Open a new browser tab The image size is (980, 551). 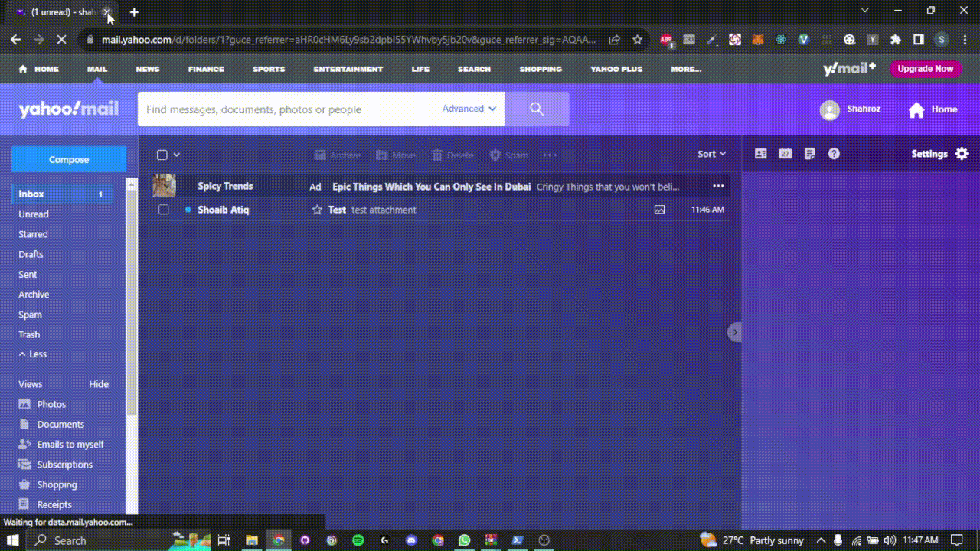134,12
